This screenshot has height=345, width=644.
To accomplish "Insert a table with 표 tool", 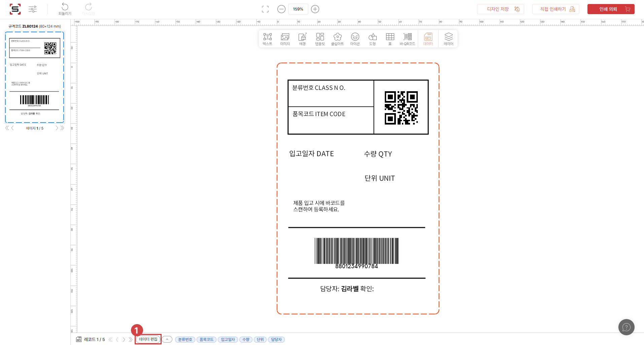I will click(x=390, y=39).
